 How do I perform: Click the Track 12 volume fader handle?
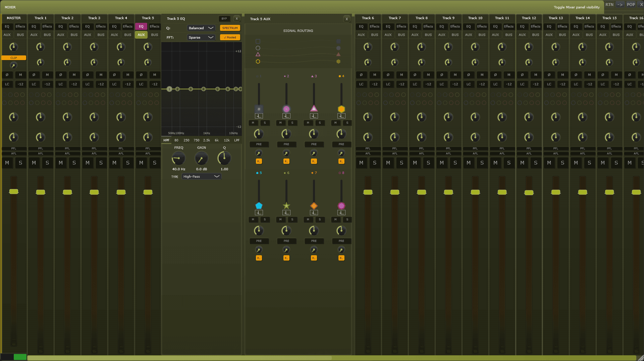click(529, 192)
